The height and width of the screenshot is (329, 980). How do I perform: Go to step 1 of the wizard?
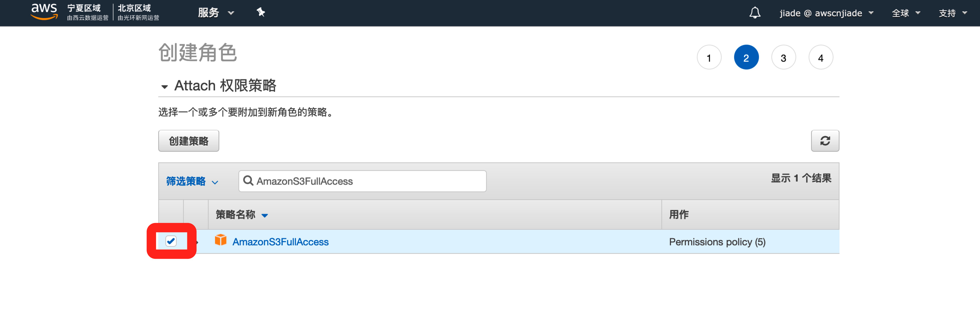click(709, 58)
